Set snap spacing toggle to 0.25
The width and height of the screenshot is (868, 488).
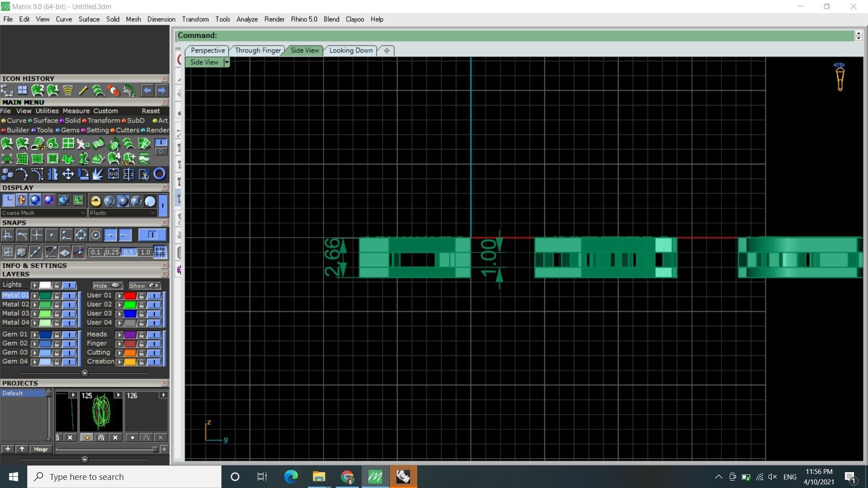[112, 252]
